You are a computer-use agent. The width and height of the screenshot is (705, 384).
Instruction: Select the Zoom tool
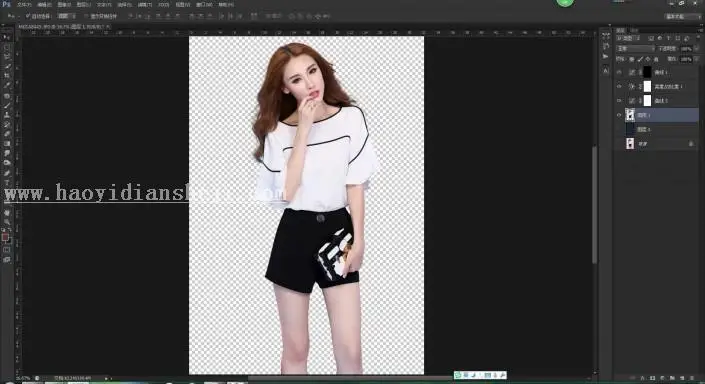7,221
